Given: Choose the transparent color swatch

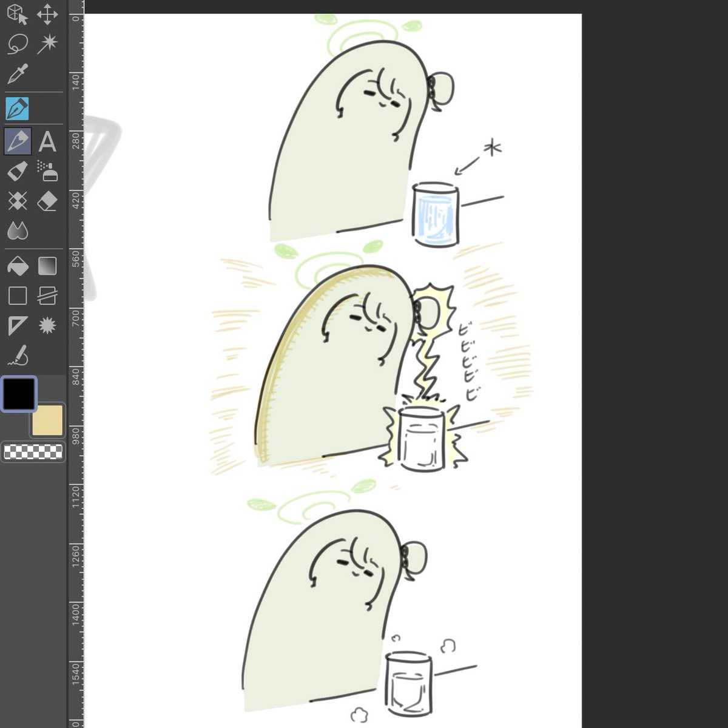Looking at the screenshot, I should [x=33, y=452].
